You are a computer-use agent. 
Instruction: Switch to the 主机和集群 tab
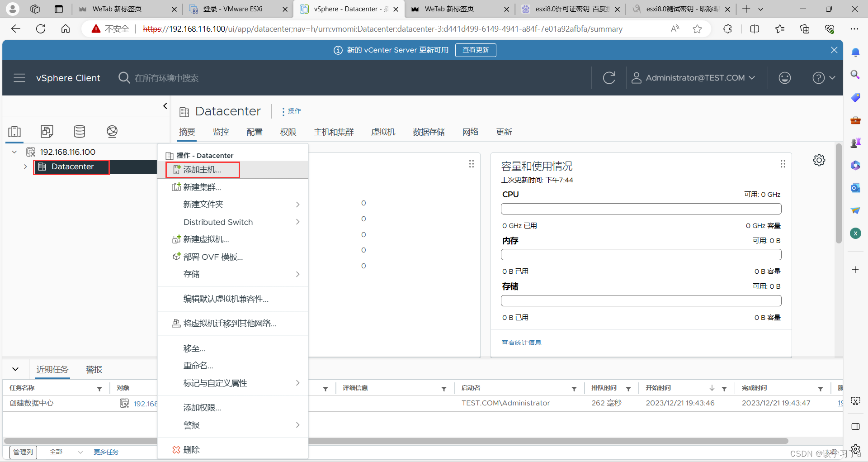tap(334, 132)
